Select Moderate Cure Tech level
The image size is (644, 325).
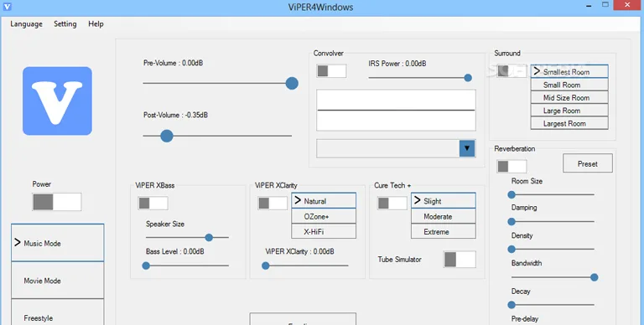click(x=443, y=216)
